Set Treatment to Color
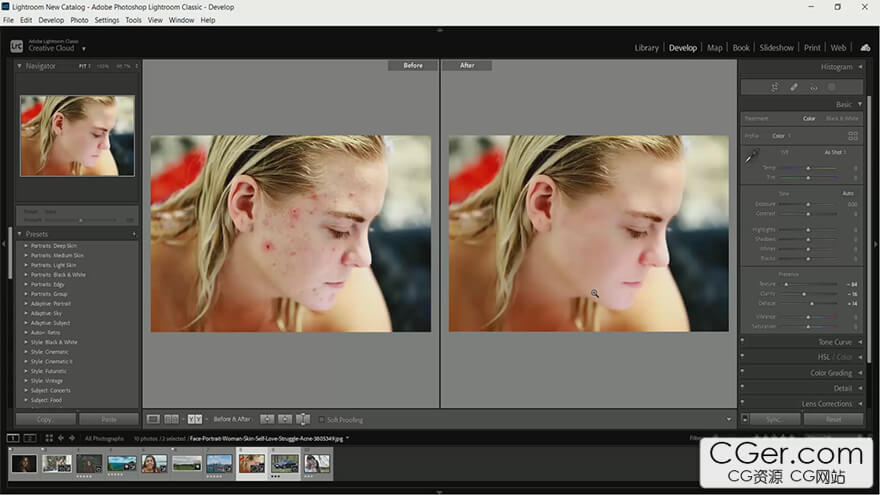The width and height of the screenshot is (880, 495). pos(809,118)
